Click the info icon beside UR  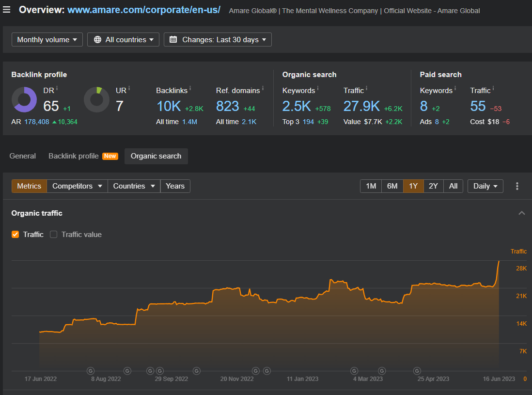(129, 88)
